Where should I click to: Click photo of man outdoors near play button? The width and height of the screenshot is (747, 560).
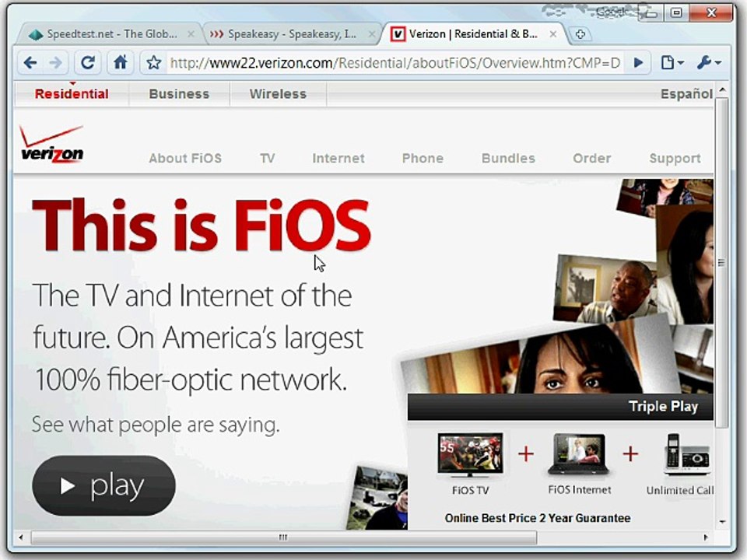377,498
